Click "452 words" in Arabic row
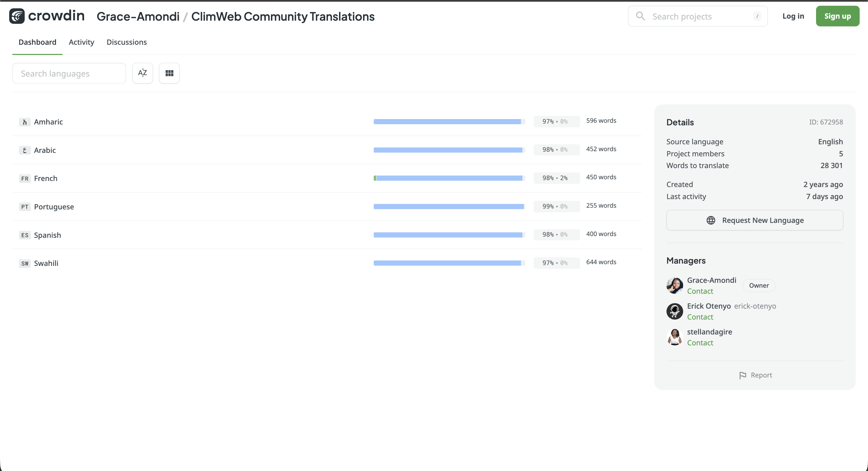The height and width of the screenshot is (471, 868). [601, 149]
